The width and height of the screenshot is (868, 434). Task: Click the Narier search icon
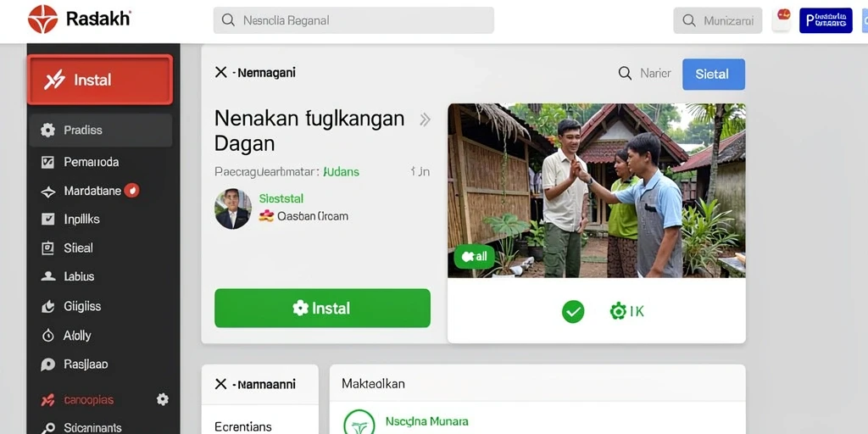click(625, 73)
